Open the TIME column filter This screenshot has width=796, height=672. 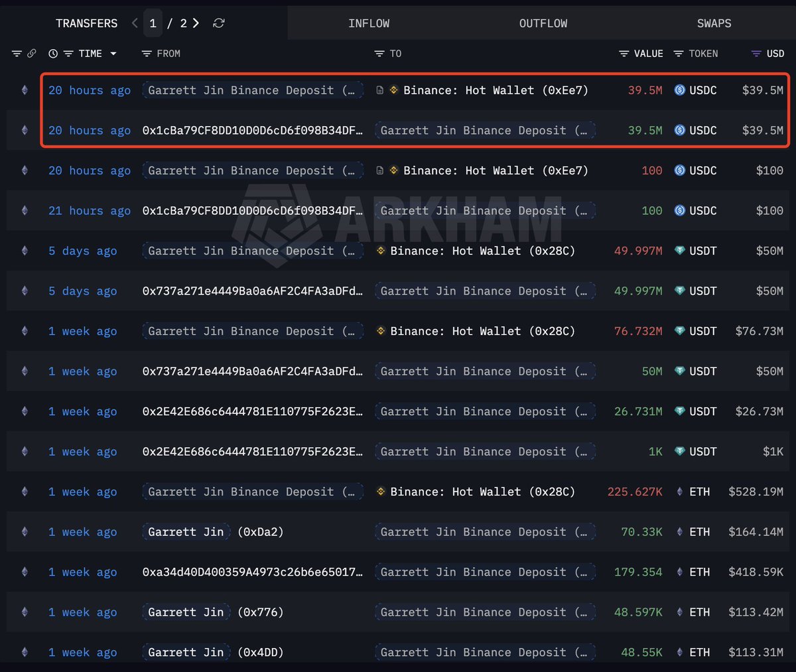pyautogui.click(x=68, y=54)
